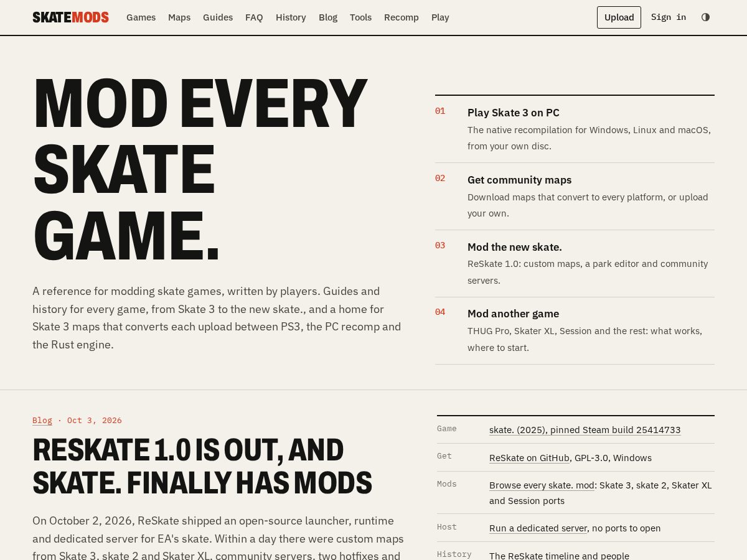The width and height of the screenshot is (747, 560).
Task: Open the ReSkate on GitHub link
Action: [x=529, y=458]
